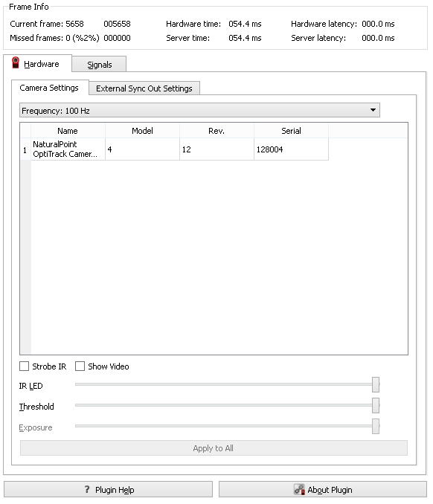Open the Frequency 100 Hz dropdown
This screenshot has width=433, height=504.
(x=199, y=110)
